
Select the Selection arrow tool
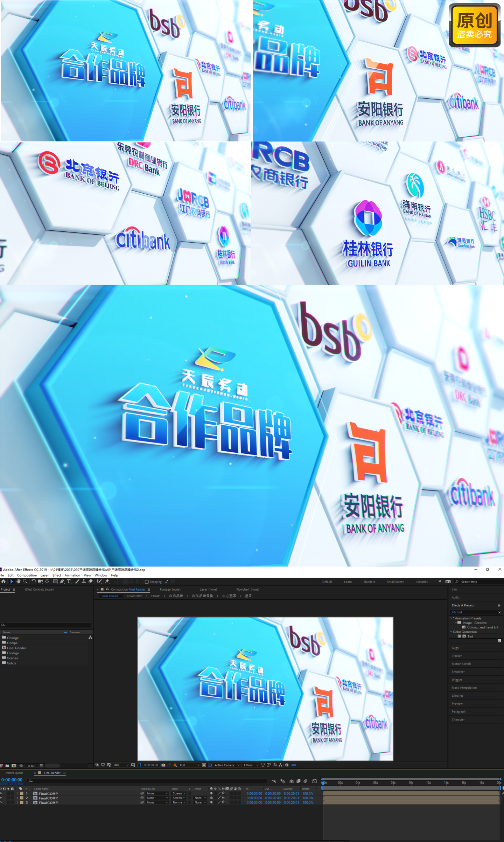point(12,582)
